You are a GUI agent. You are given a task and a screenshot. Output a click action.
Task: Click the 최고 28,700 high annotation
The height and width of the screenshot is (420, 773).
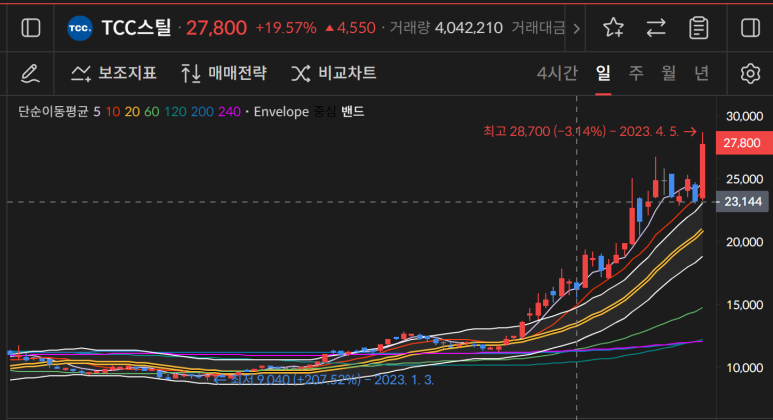590,132
